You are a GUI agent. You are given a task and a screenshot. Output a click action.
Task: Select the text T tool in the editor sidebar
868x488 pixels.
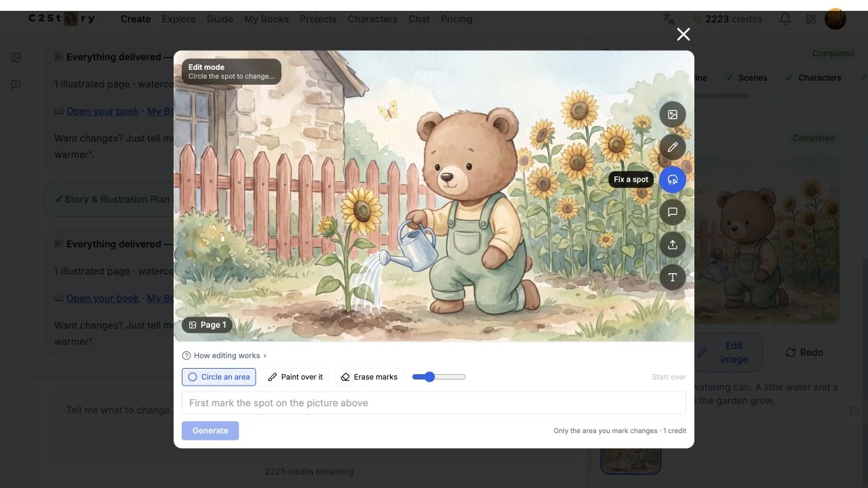[x=673, y=277]
